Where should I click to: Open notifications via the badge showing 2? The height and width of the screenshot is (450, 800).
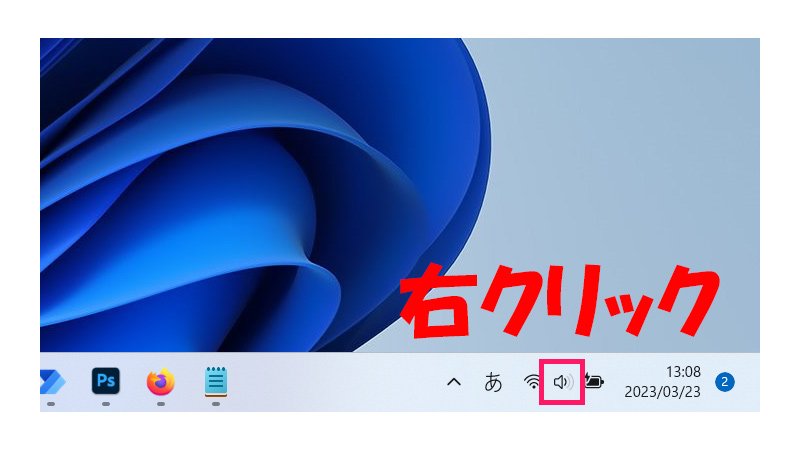[x=725, y=381]
